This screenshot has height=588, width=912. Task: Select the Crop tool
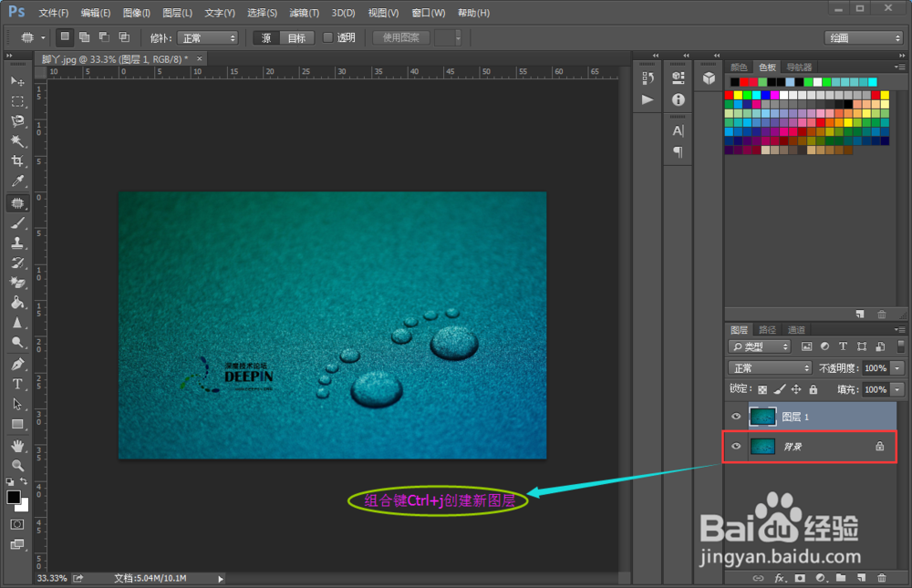17,160
